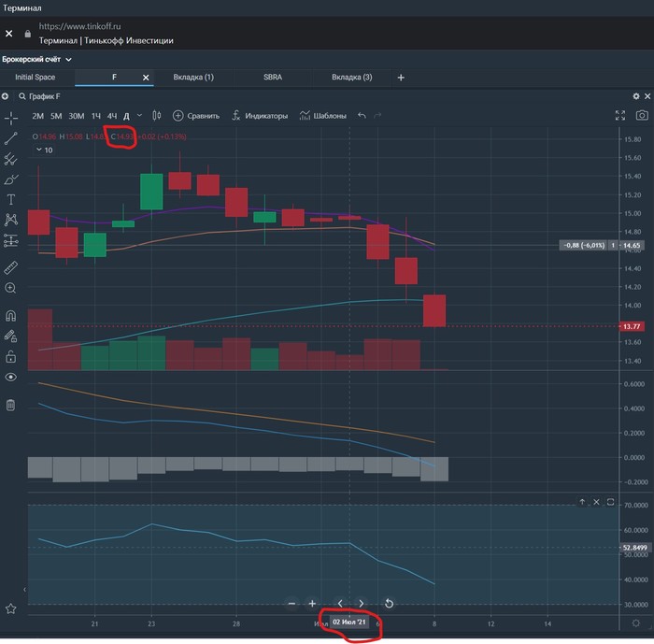Hide all drawings with eye icon
The height and width of the screenshot is (644, 654).
[11, 377]
